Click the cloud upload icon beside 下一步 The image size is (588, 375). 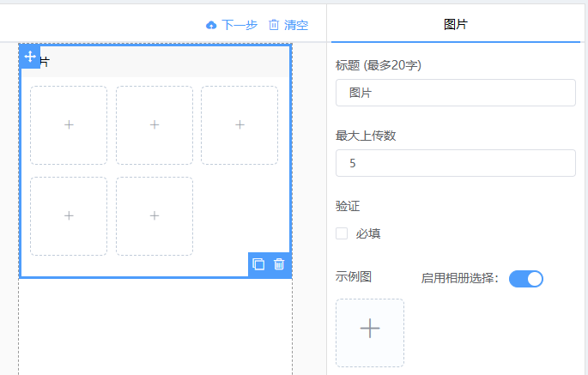tap(211, 25)
